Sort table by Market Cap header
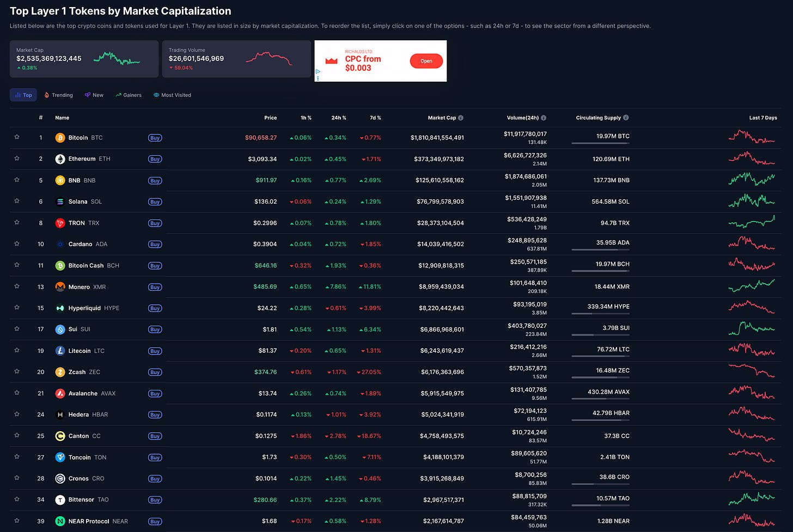 point(442,118)
